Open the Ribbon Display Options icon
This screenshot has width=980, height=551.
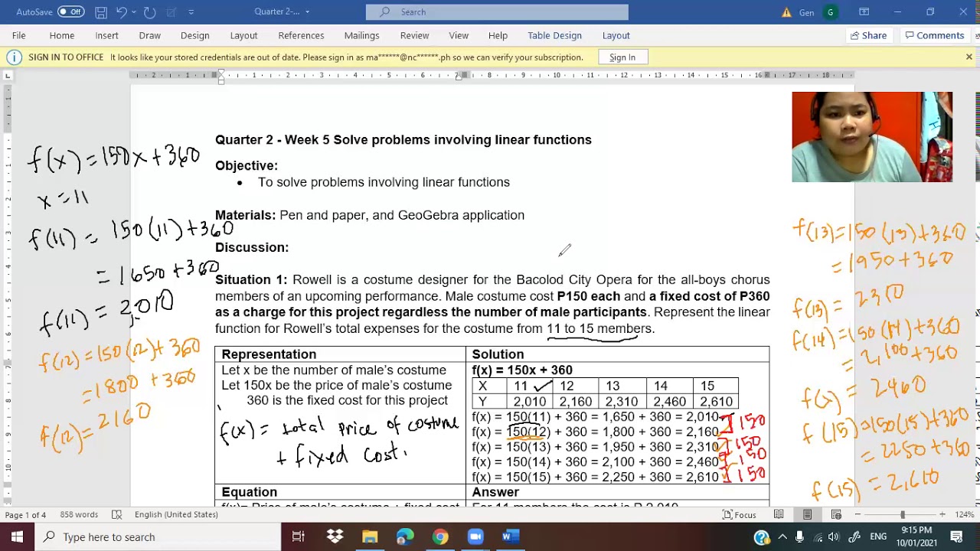click(864, 12)
